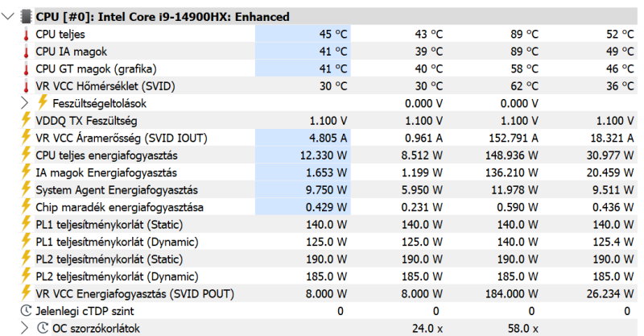Select the PL2 teljesítménykorlát (Dynamic) label
This screenshot has width=644, height=336.
click(117, 276)
